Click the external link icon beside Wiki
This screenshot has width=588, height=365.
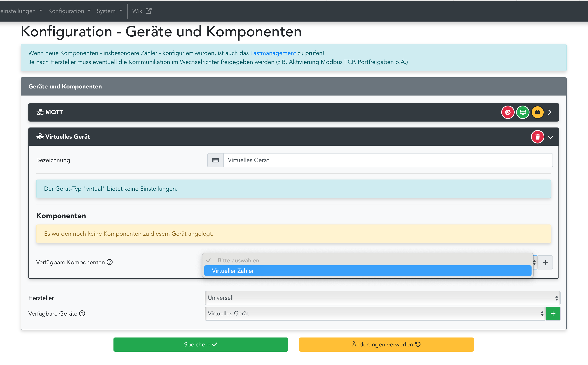149,11
